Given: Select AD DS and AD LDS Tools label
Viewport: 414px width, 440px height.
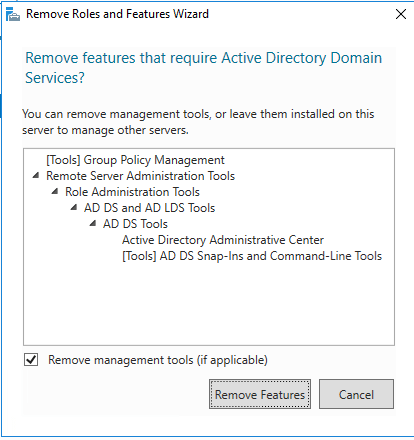Looking at the screenshot, I should [149, 208].
